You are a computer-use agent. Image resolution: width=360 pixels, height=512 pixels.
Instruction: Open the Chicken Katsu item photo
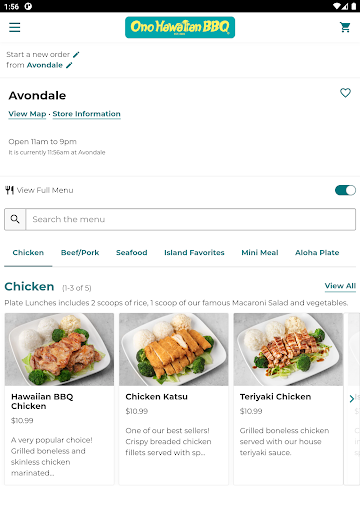[x=174, y=349]
